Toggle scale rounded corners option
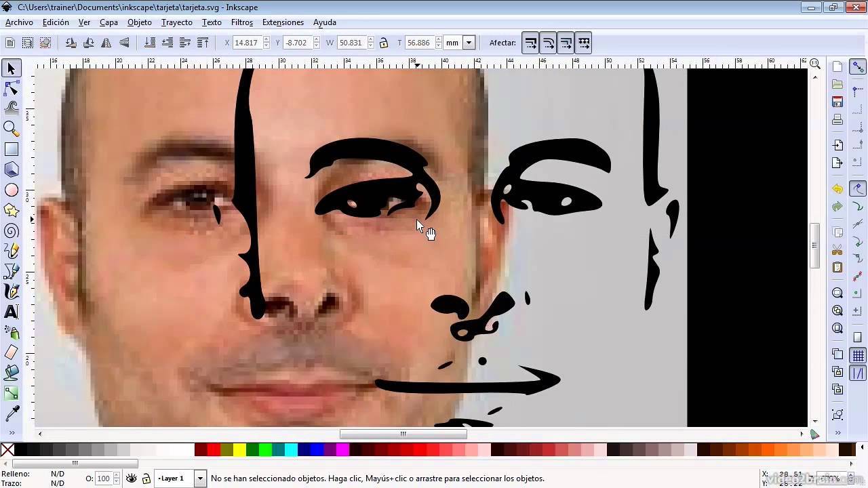The image size is (868, 488). pyautogui.click(x=549, y=43)
